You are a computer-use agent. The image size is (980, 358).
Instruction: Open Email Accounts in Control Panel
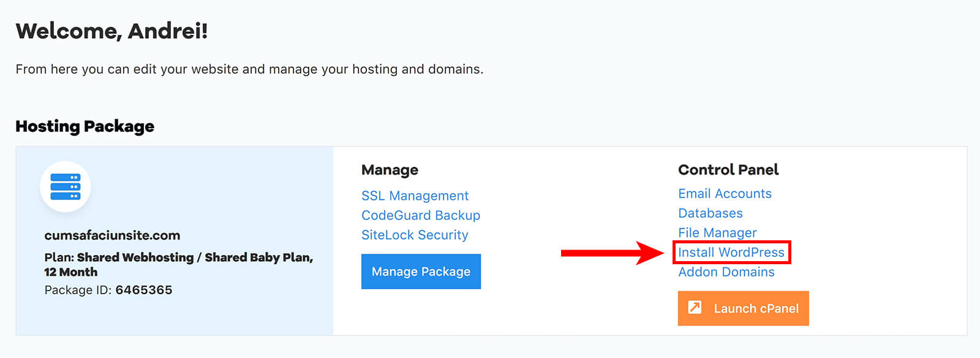tap(725, 194)
